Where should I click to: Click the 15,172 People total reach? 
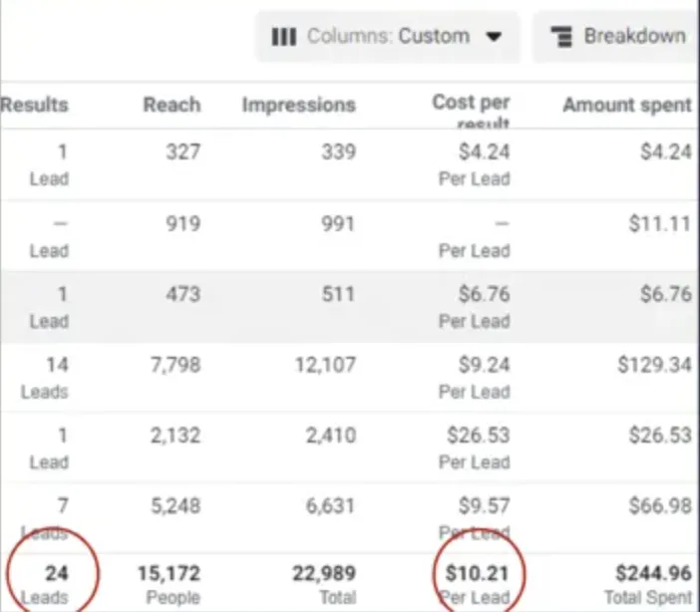coord(168,583)
